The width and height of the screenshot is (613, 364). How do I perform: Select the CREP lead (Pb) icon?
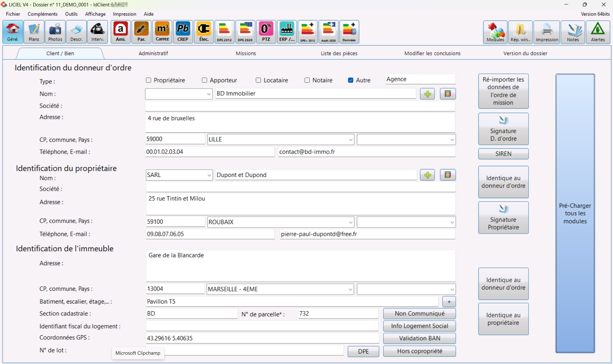tap(183, 32)
